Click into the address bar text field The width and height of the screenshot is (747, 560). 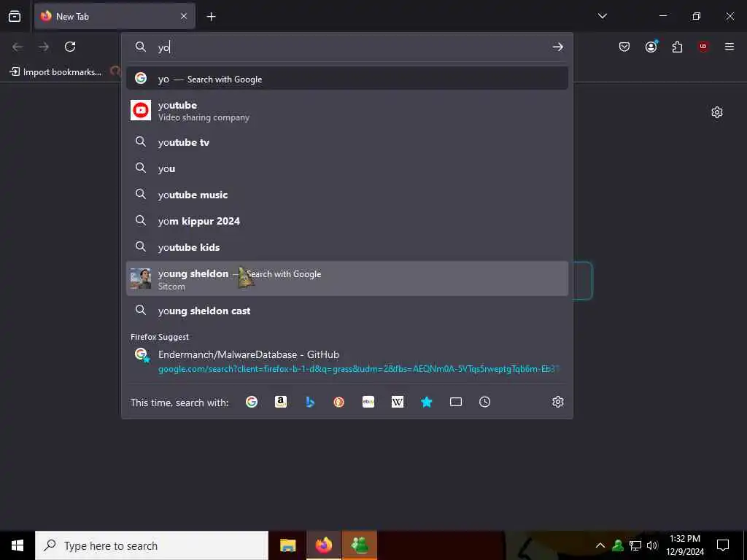(x=352, y=47)
